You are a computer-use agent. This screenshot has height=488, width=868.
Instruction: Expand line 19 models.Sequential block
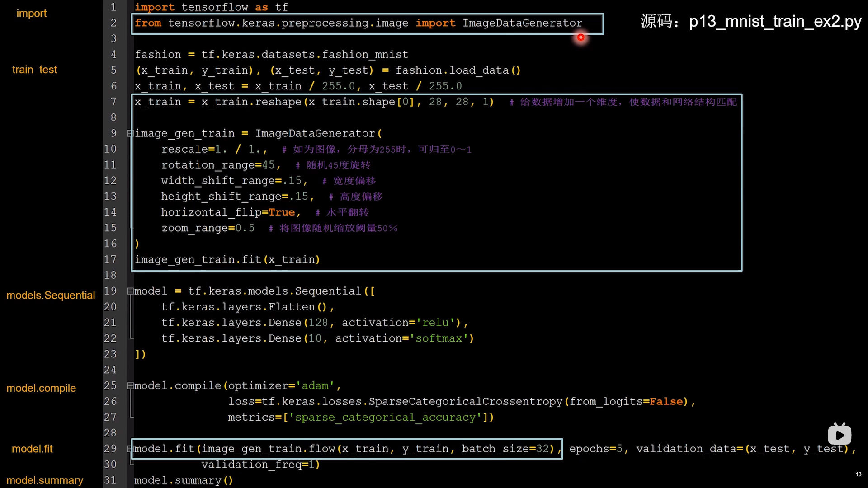coord(129,291)
